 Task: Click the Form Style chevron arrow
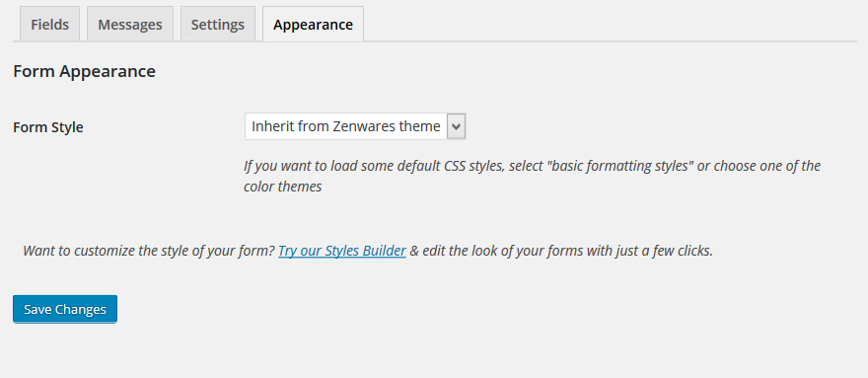point(456,126)
